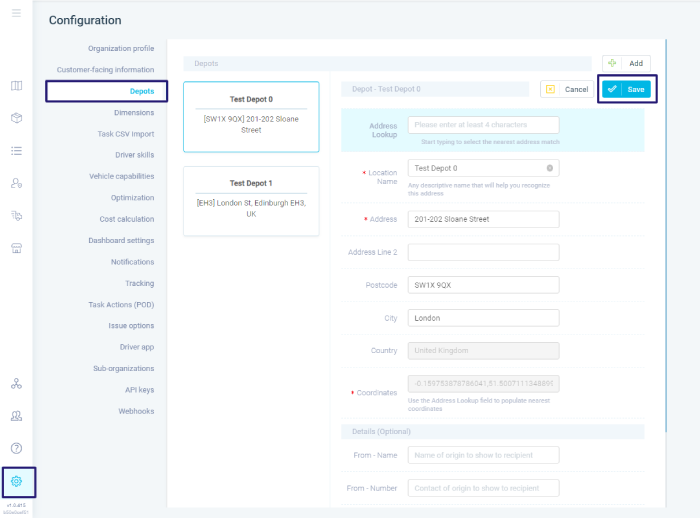Click the Postcode input field
The image size is (700, 518).
coord(483,285)
